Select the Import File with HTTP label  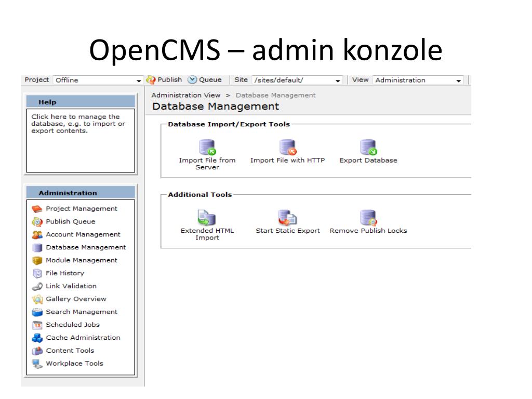point(287,160)
